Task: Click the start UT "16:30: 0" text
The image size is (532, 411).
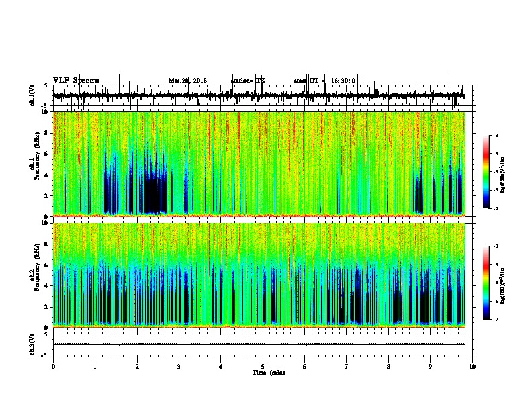Action: pos(343,81)
